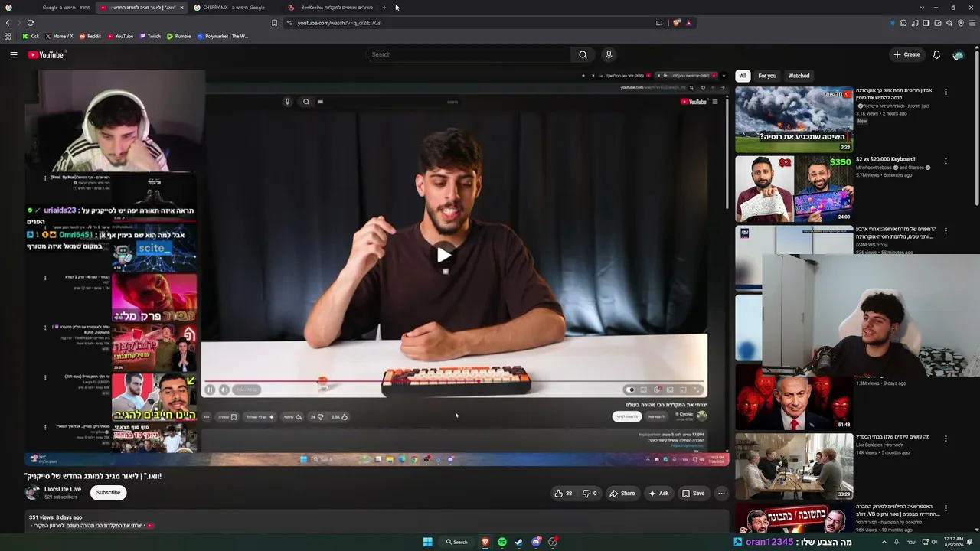This screenshot has height=551, width=980.
Task: Open Discord from the taskbar
Action: coord(536,542)
